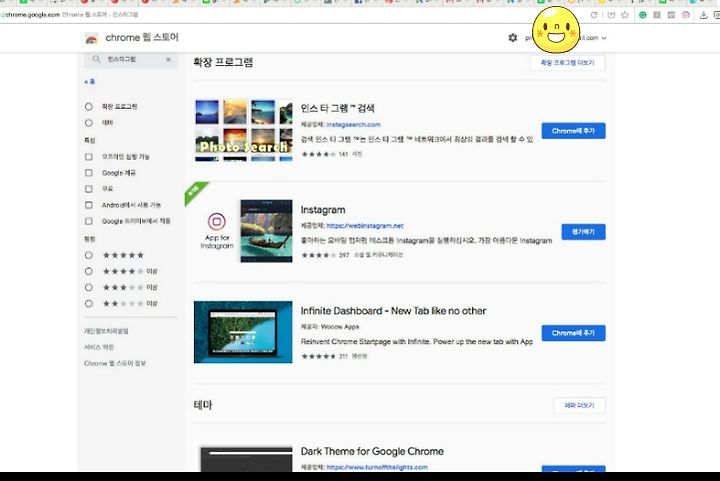The height and width of the screenshot is (481, 720).
Task: Open the privacy policy footer link
Action: (106, 331)
